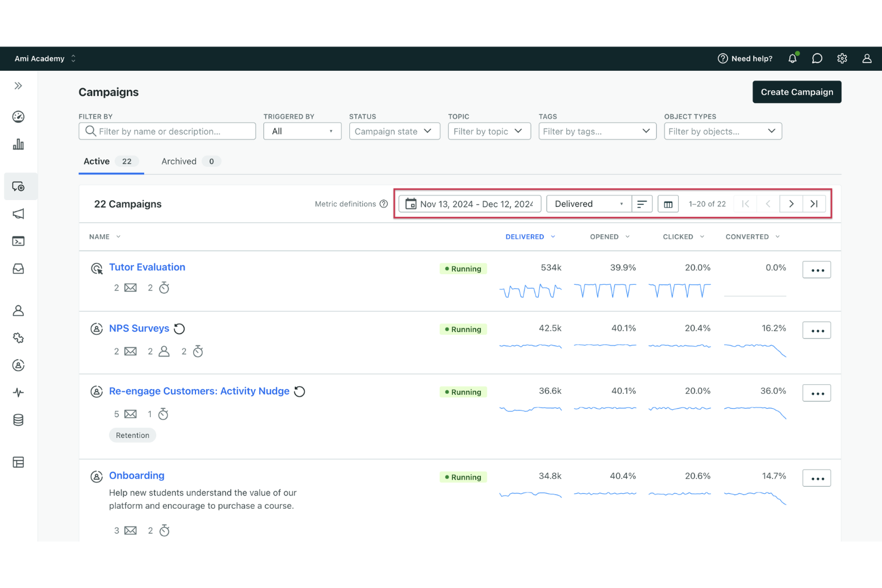
Task: Open Re-engage Customers: Activity Nudge campaign
Action: click(199, 391)
